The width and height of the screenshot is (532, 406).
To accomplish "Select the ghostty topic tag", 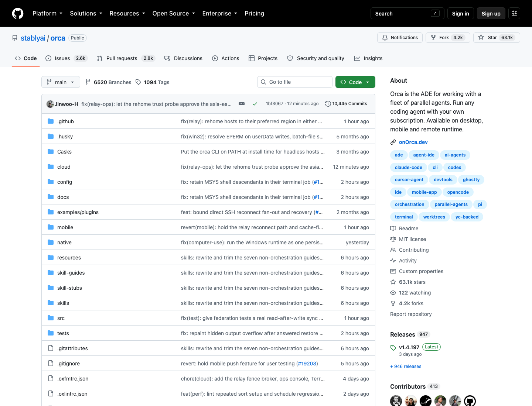I will click(471, 179).
